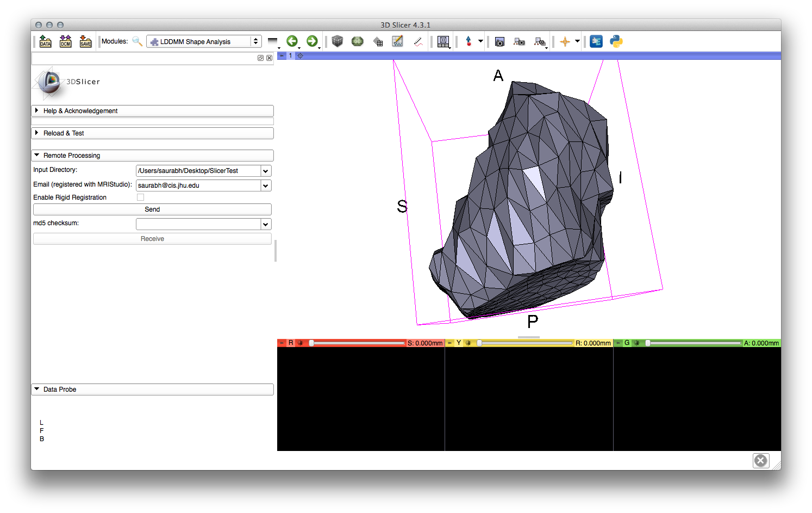812x513 pixels.
Task: Click the crosshair toolbar icon
Action: [565, 41]
